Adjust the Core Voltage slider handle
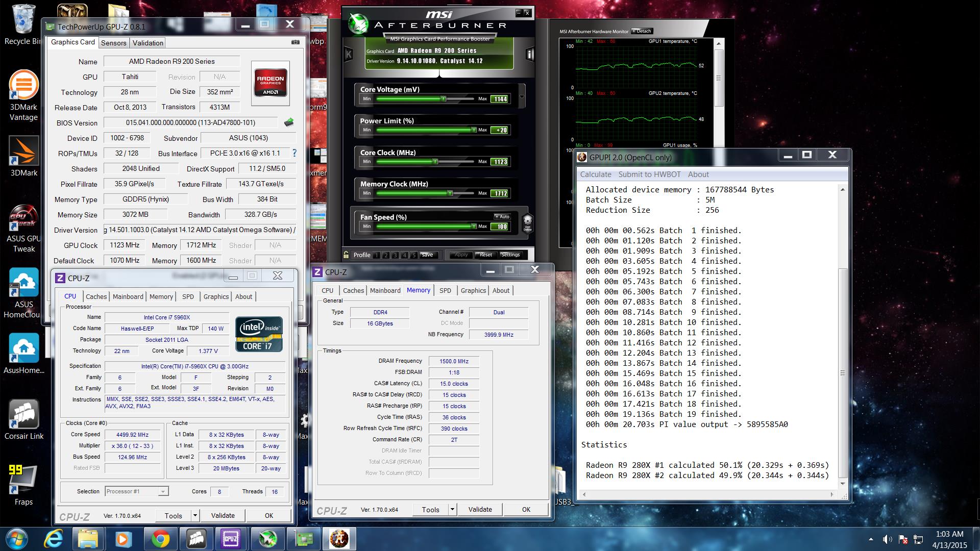This screenshot has height=551, width=980. coord(444,98)
